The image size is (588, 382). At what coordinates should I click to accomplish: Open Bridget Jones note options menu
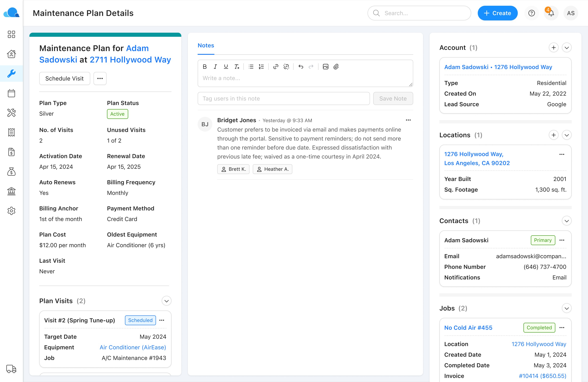pyautogui.click(x=408, y=120)
